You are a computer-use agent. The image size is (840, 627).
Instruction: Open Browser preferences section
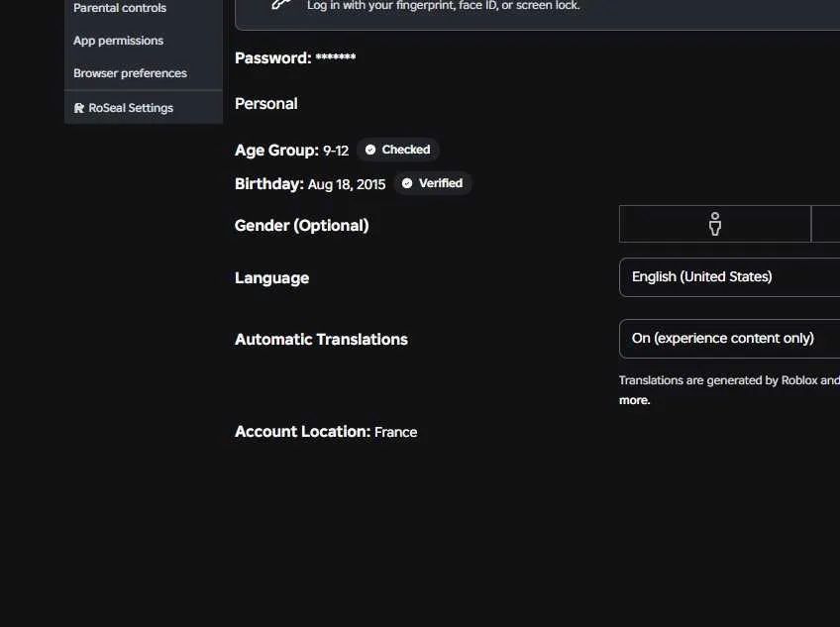[x=130, y=73]
